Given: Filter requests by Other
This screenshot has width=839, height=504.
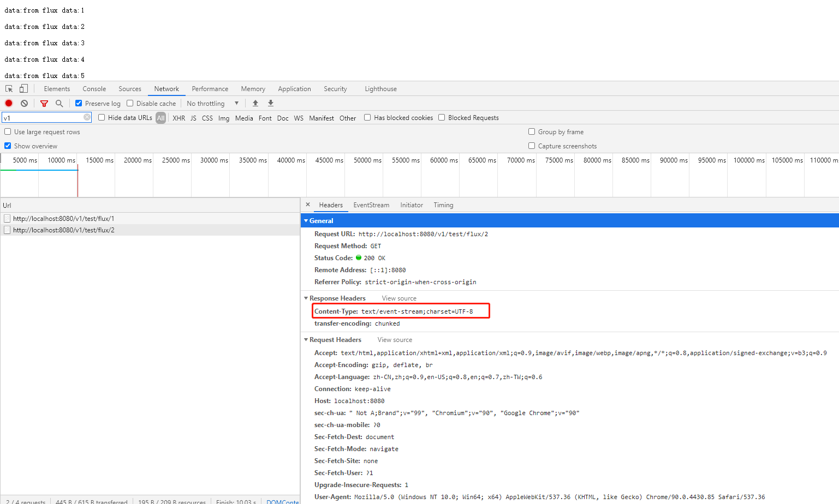Looking at the screenshot, I should point(348,118).
